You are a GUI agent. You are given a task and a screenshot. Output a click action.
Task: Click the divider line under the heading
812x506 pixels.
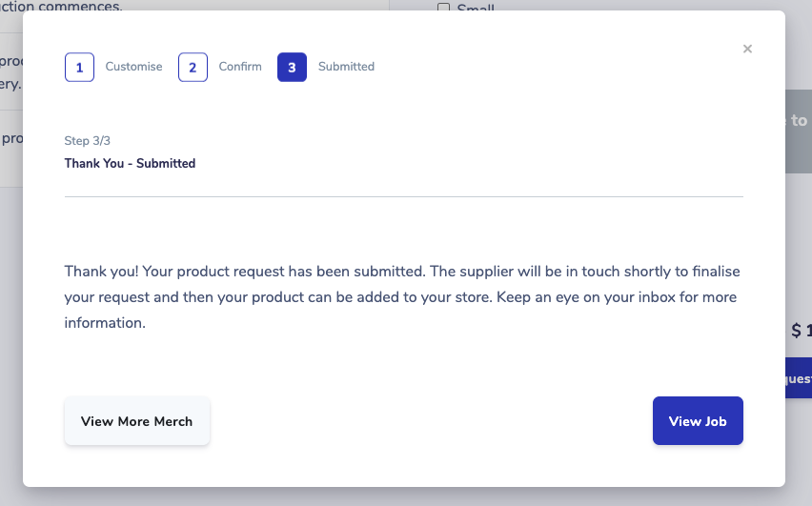403,196
